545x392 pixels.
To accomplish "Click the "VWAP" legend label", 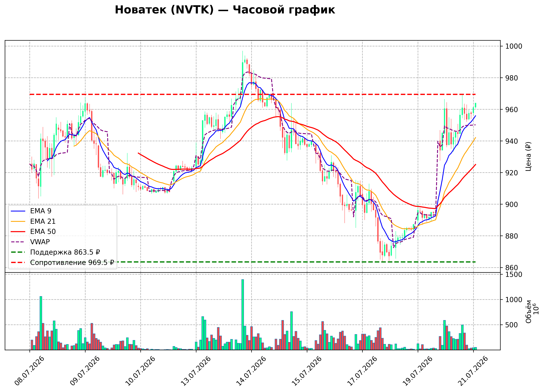I will point(40,242).
